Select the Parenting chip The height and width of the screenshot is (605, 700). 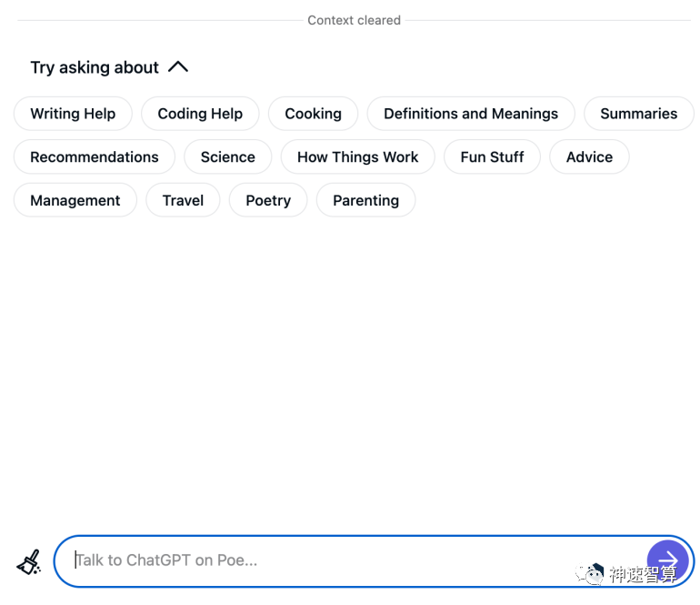[x=365, y=200]
